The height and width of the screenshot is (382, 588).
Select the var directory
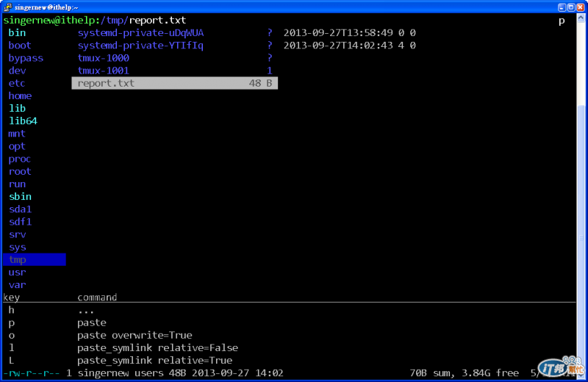[x=17, y=285]
